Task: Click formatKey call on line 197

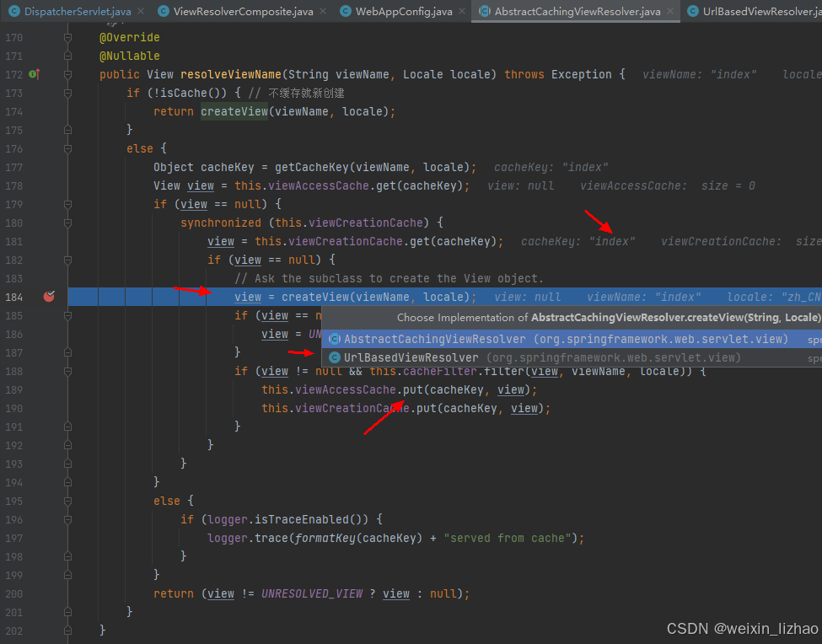Action: (325, 538)
